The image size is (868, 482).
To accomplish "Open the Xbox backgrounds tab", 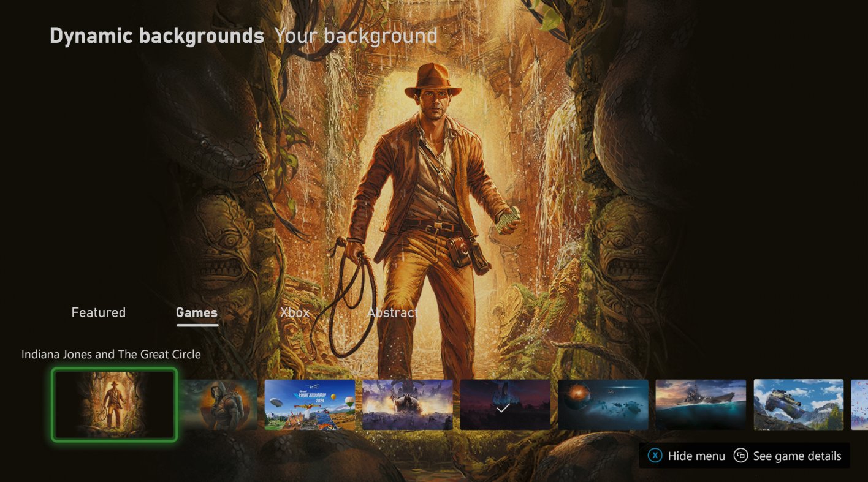I will [295, 312].
